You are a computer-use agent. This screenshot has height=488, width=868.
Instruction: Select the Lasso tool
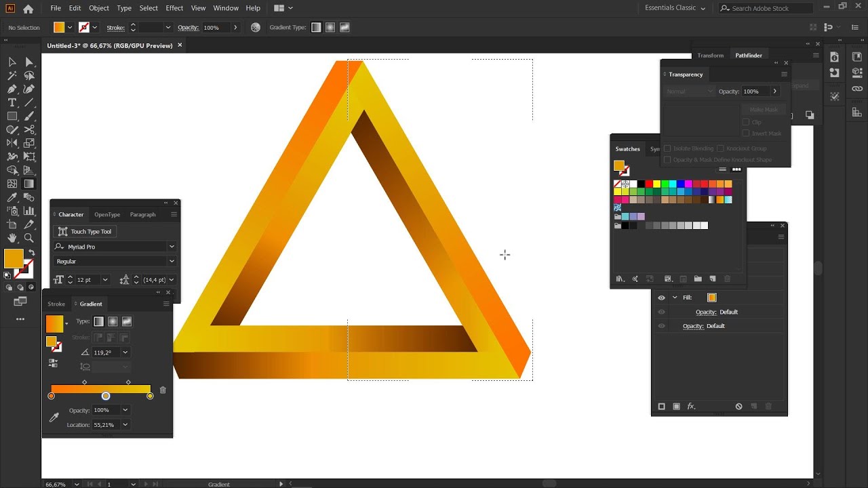(x=29, y=75)
